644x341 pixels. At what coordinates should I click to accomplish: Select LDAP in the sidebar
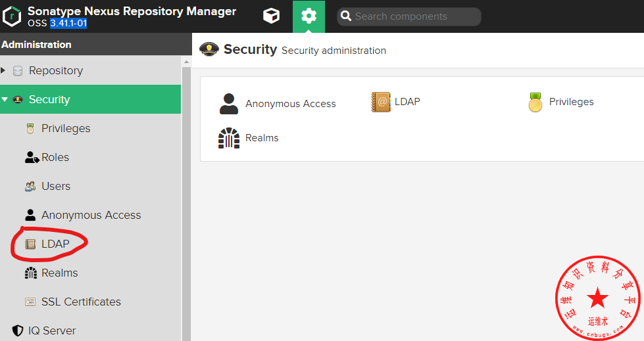point(55,244)
